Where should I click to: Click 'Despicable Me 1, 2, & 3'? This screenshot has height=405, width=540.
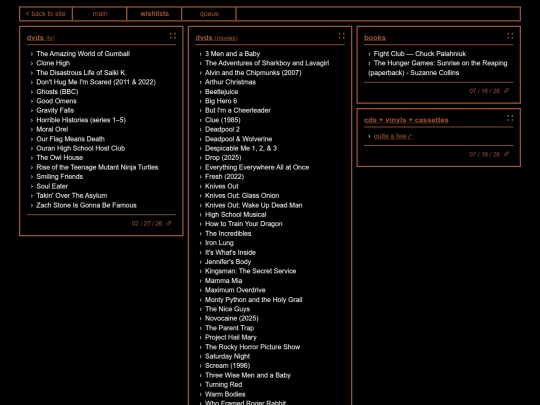coord(241,148)
